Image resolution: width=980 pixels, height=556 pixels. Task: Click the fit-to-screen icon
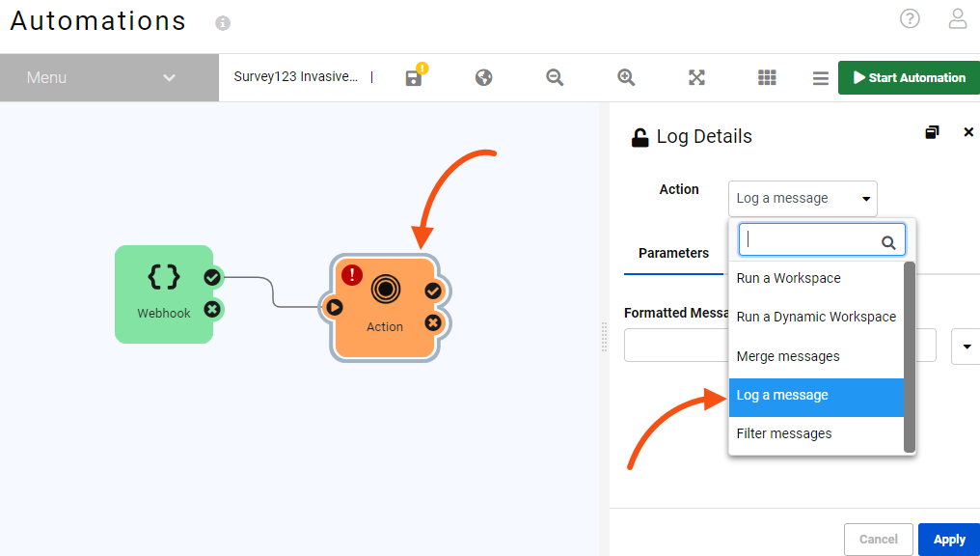pyautogui.click(x=696, y=77)
